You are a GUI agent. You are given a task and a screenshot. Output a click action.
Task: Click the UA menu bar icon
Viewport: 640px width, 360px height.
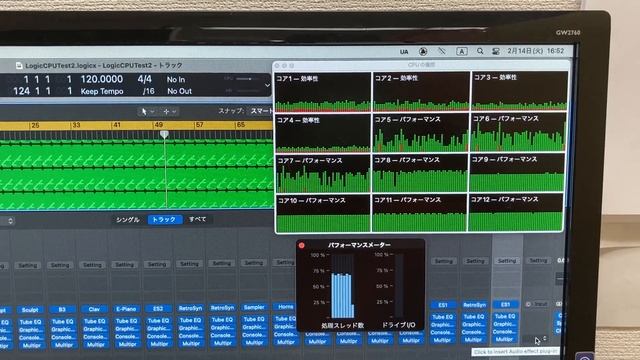404,51
